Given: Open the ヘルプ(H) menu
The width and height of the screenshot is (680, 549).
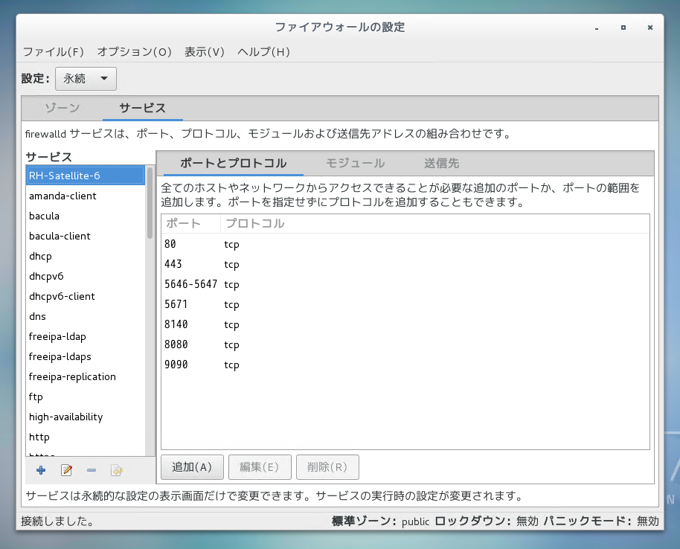Looking at the screenshot, I should 263,52.
